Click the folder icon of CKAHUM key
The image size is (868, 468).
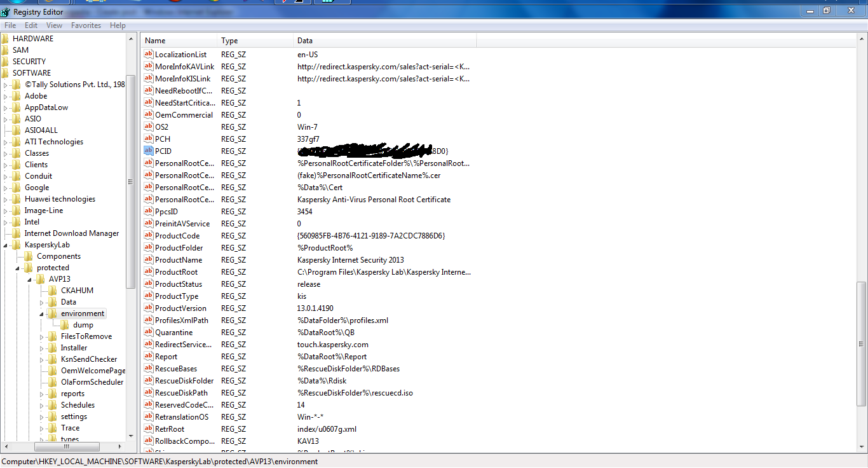click(x=53, y=290)
